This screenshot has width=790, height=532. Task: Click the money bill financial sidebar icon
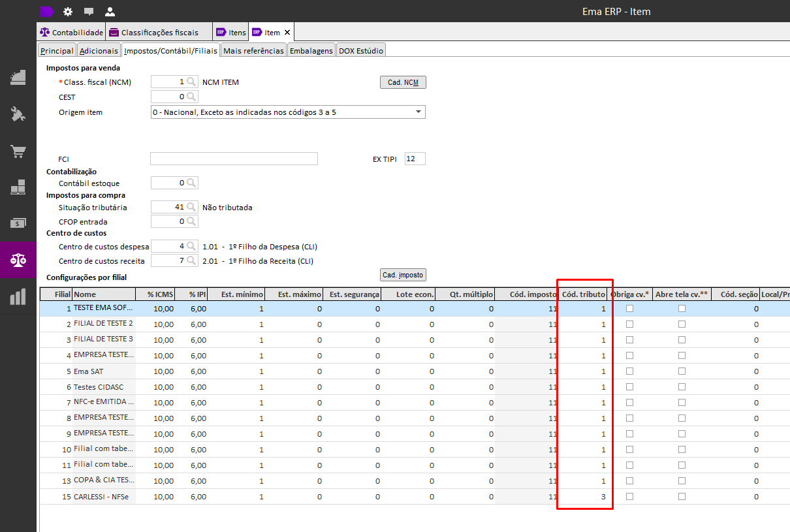pyautogui.click(x=18, y=223)
